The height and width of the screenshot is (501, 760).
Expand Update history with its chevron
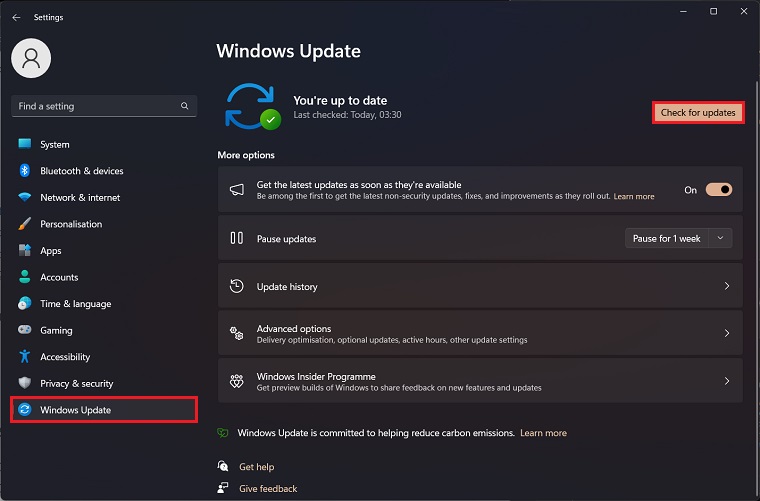[x=726, y=287]
